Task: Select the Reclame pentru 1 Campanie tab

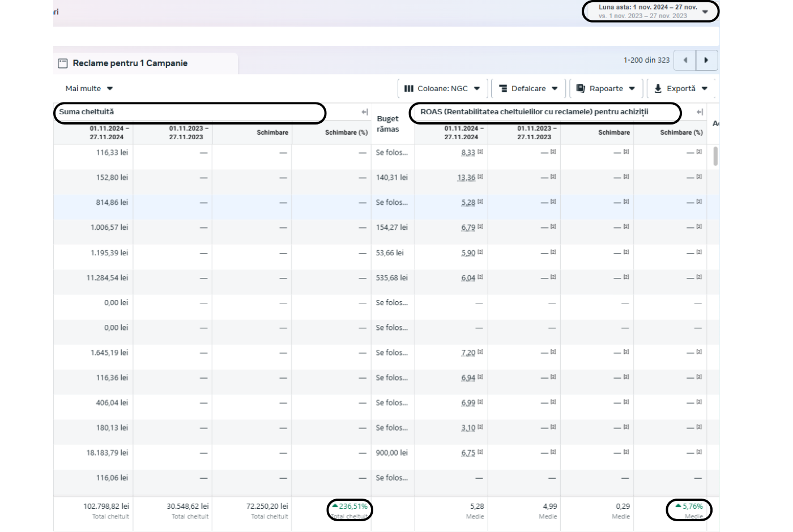Action: [146, 63]
